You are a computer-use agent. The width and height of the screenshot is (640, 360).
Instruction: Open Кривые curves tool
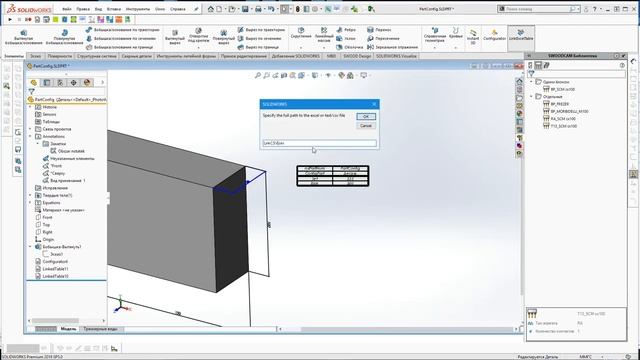456,33
